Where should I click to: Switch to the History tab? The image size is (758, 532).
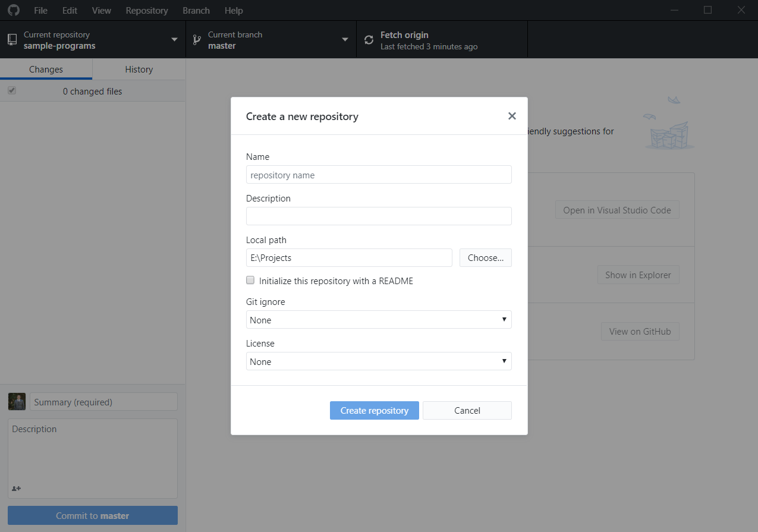point(139,69)
